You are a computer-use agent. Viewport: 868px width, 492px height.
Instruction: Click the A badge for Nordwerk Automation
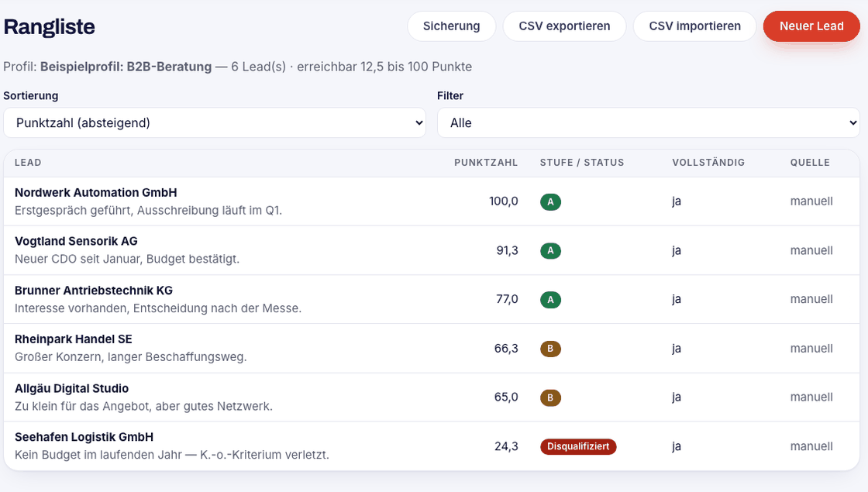pyautogui.click(x=550, y=201)
